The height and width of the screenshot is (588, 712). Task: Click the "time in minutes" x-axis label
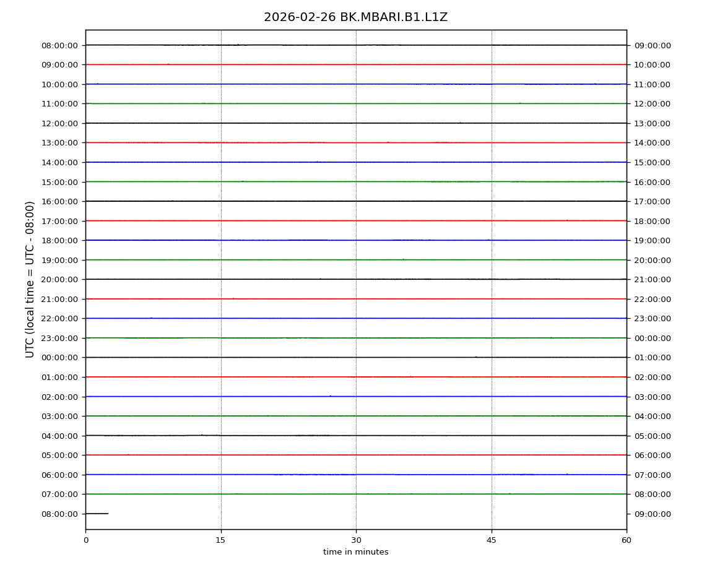click(x=355, y=552)
